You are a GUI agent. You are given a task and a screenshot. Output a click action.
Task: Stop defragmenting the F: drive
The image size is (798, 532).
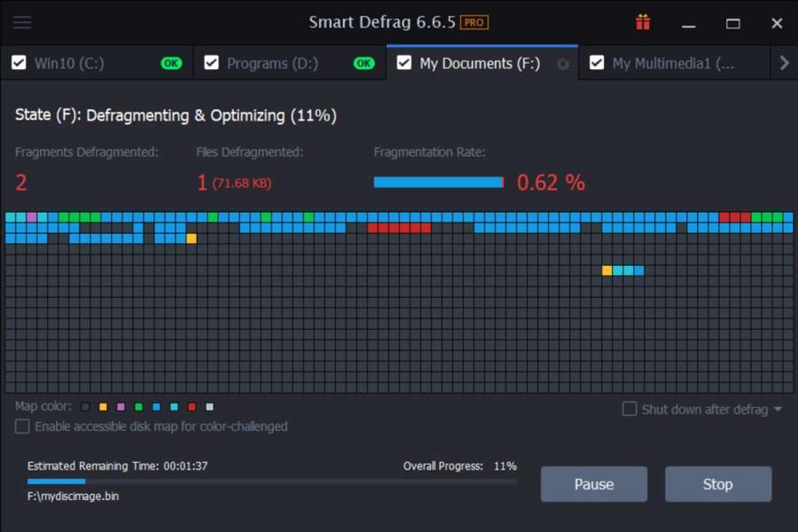coord(718,484)
